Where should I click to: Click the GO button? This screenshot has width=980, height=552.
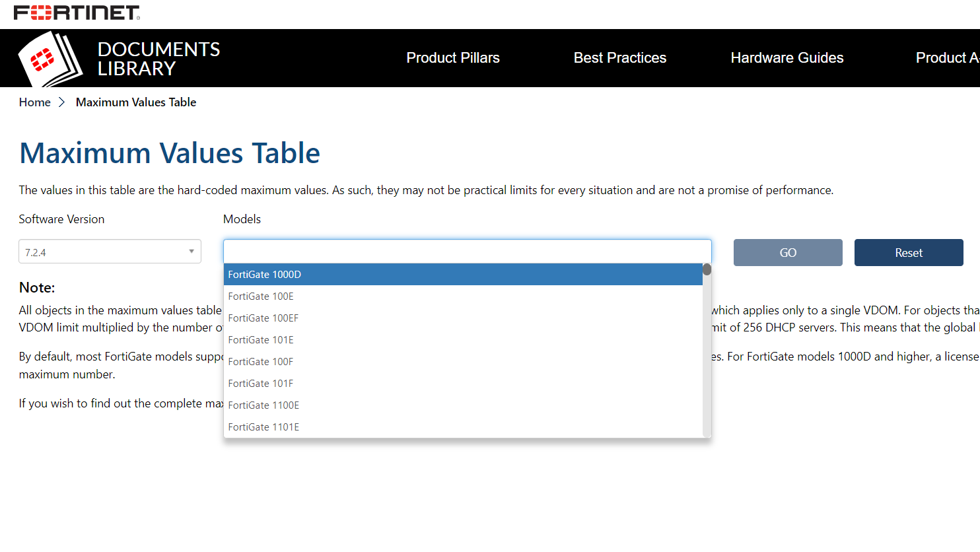(x=788, y=253)
